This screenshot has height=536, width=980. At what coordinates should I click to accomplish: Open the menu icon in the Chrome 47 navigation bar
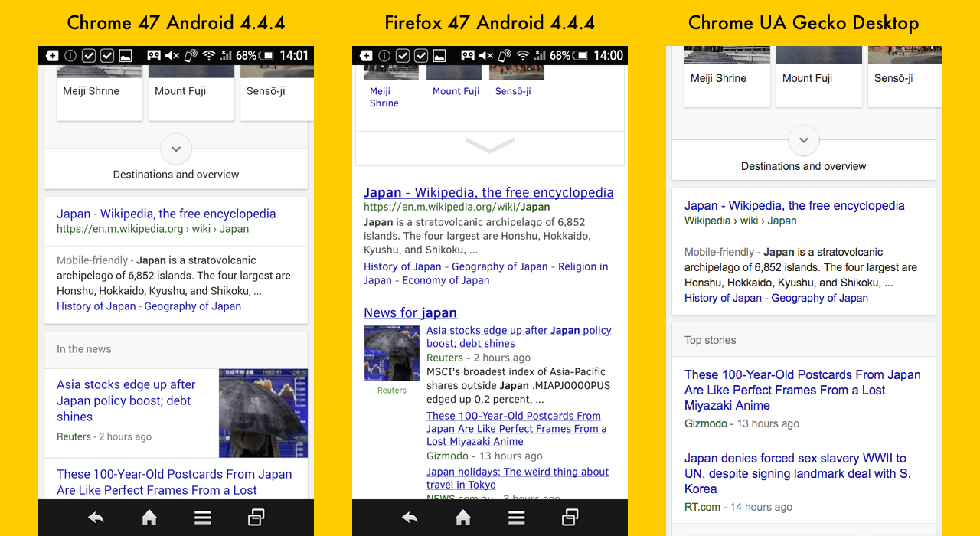203,518
